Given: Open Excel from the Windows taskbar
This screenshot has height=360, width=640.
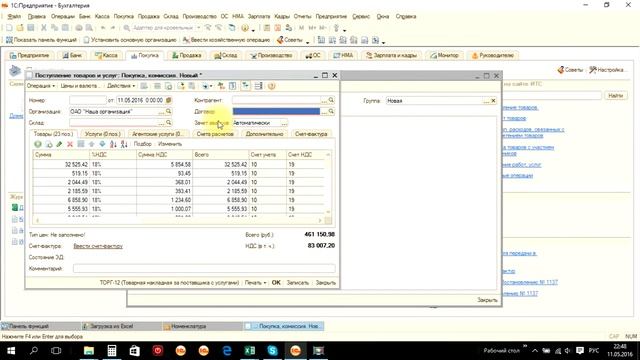Looking at the screenshot, I should pyautogui.click(x=249, y=351).
